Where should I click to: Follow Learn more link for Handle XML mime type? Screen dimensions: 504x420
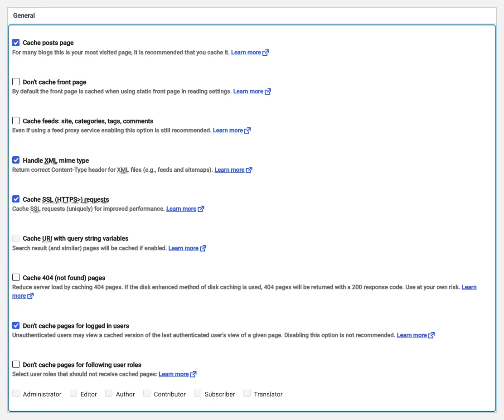click(229, 170)
